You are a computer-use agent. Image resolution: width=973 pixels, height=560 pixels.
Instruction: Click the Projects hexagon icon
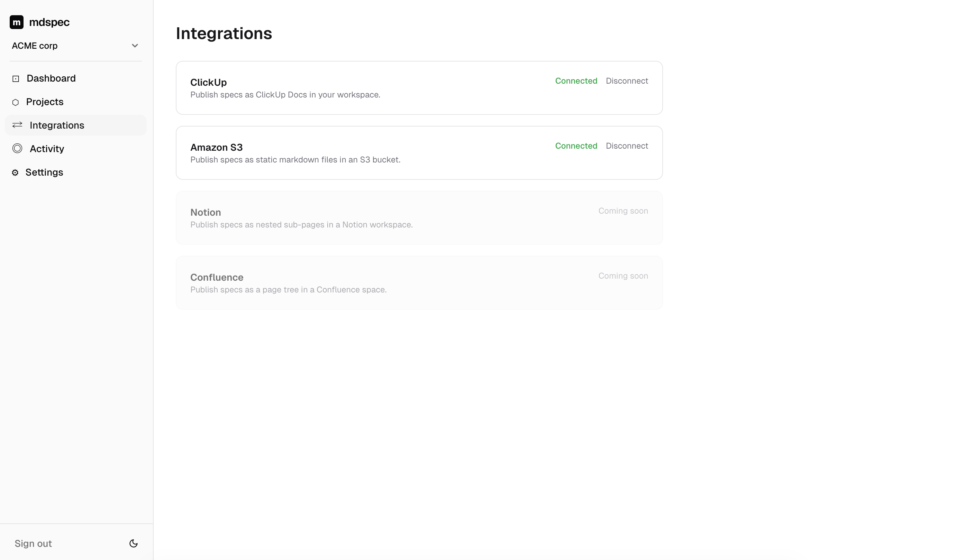tap(15, 102)
